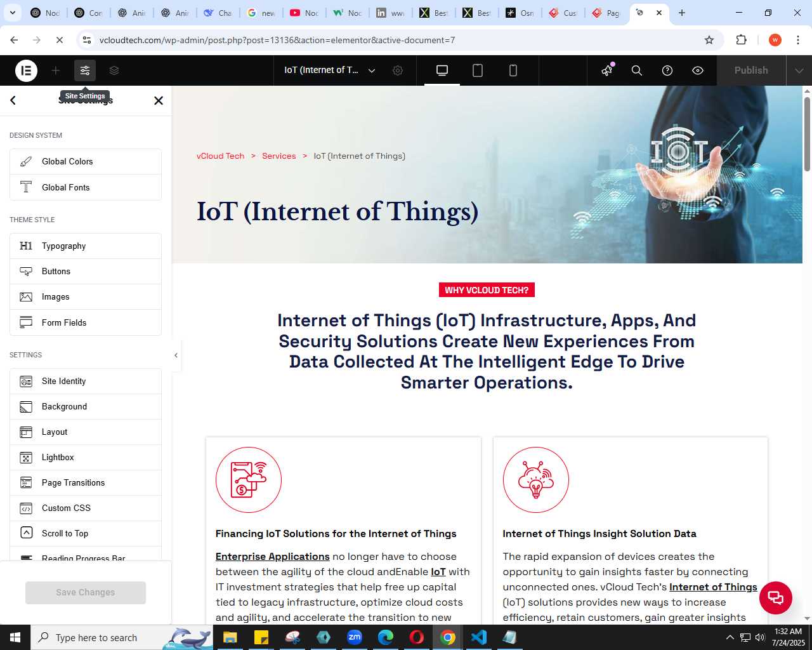The image size is (812, 650).
Task: Open Lightbox settings
Action: pyautogui.click(x=86, y=458)
